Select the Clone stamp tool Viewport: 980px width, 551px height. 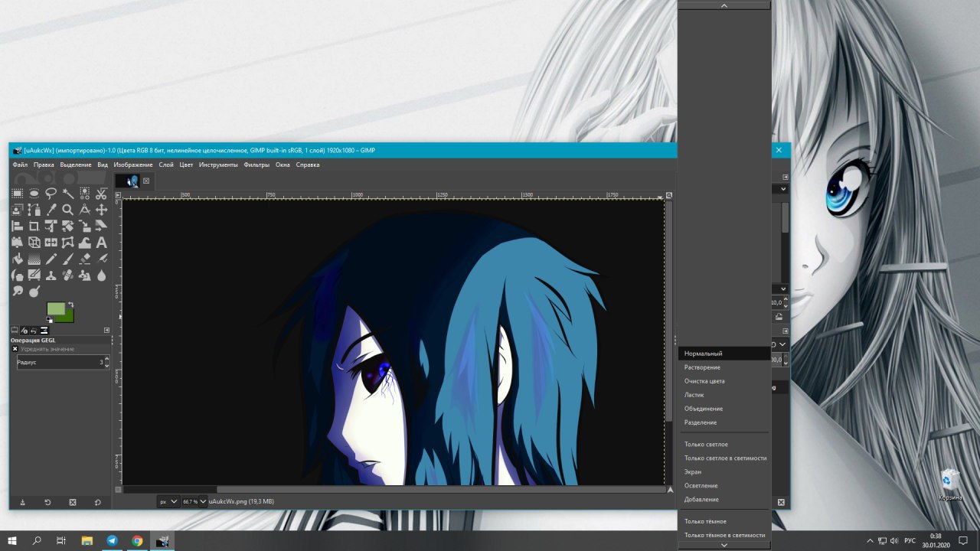tap(51, 275)
